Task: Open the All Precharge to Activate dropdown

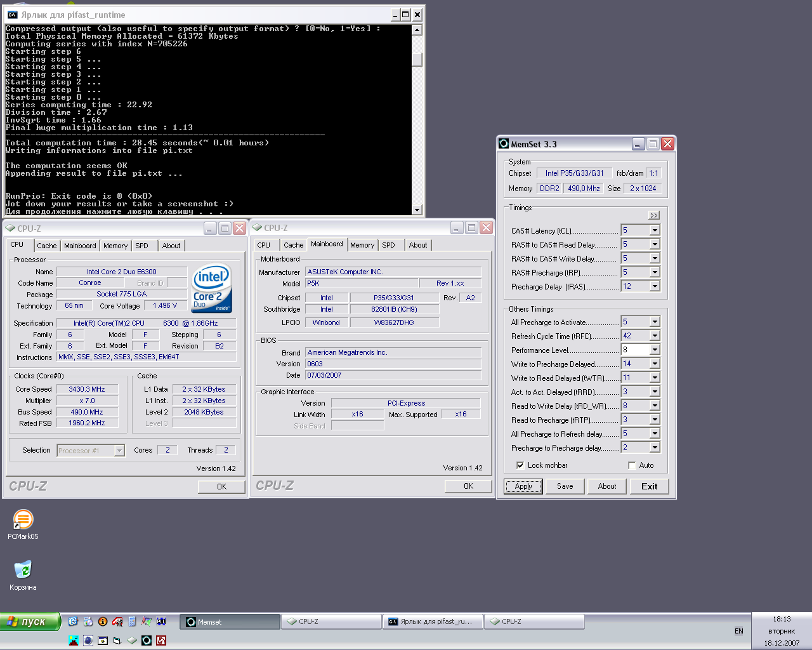Action: pyautogui.click(x=655, y=322)
